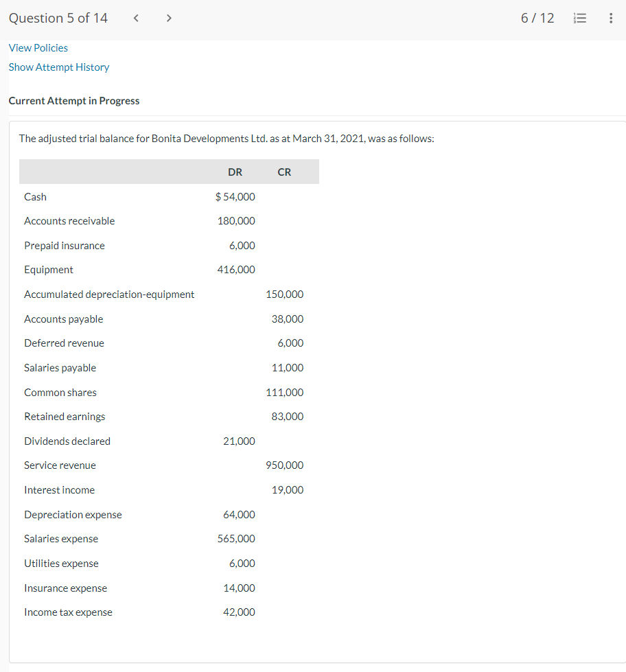Select the Utilities expense label
Screen dimensions: 626x672
[61, 564]
